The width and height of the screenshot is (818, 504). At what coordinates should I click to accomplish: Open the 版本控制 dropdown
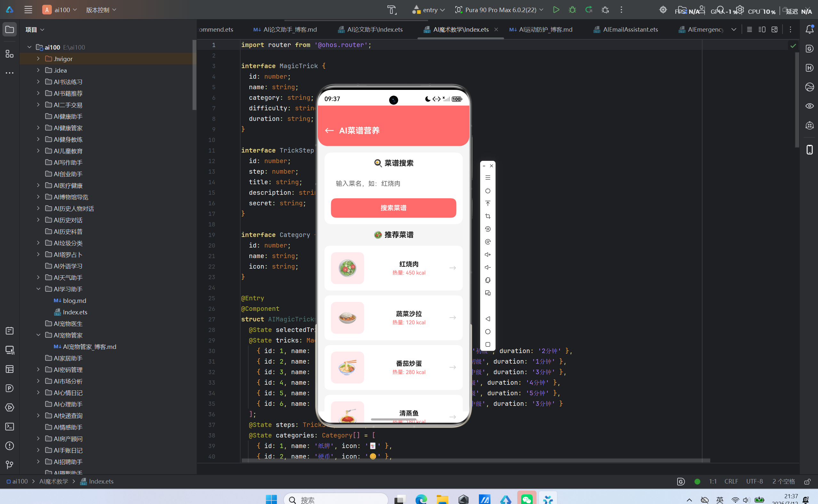pyautogui.click(x=101, y=10)
